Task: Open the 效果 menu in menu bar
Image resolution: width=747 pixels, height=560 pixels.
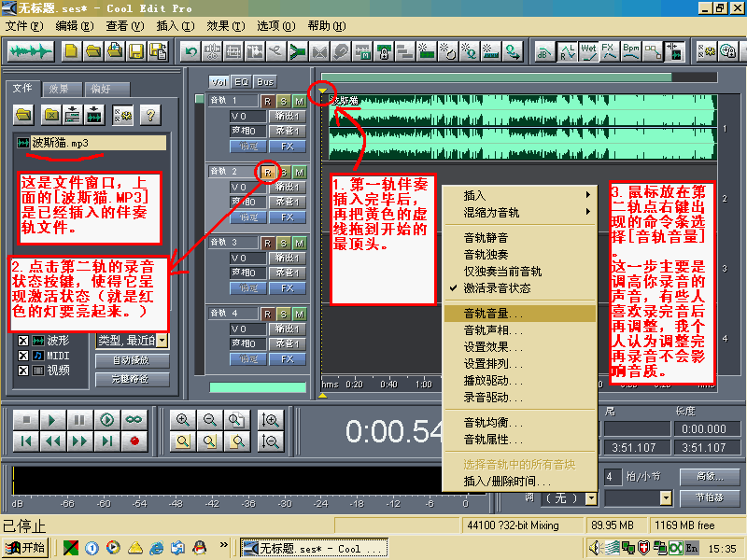Action: tap(225, 26)
